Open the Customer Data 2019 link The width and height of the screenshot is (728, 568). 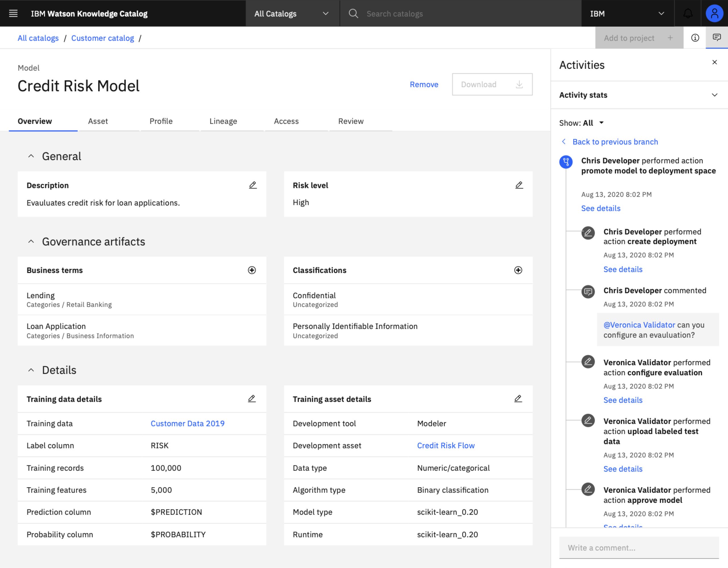point(187,423)
